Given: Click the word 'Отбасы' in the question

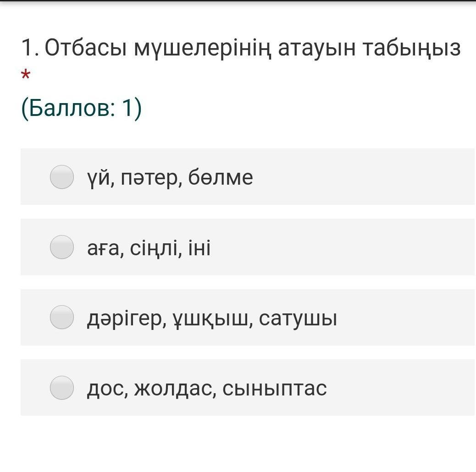Looking at the screenshot, I should coord(86,48).
